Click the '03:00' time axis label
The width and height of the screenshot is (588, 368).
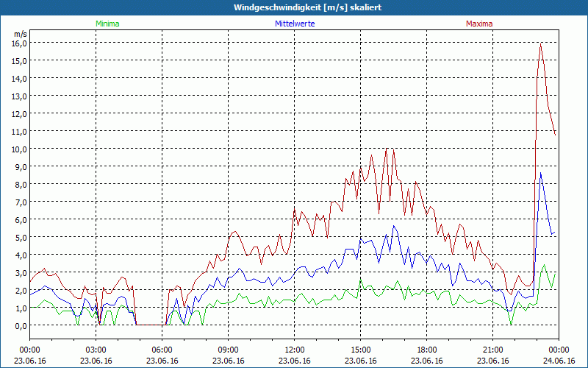tap(96, 350)
